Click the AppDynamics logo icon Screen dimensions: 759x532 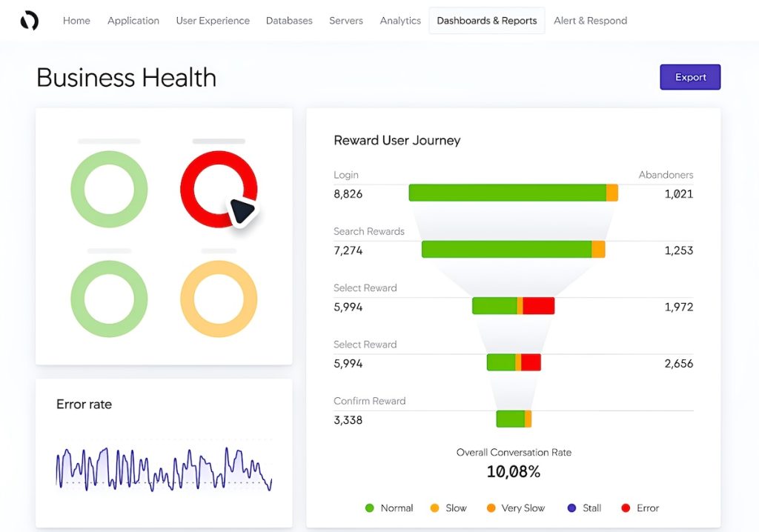point(30,20)
